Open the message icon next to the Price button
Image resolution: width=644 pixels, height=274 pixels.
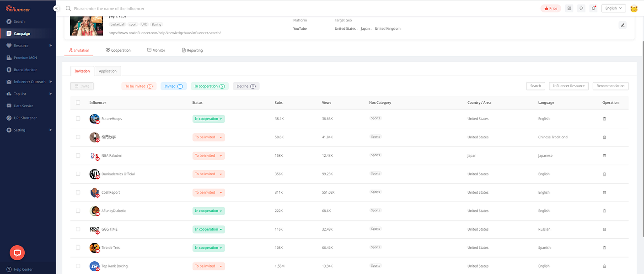coord(581,8)
